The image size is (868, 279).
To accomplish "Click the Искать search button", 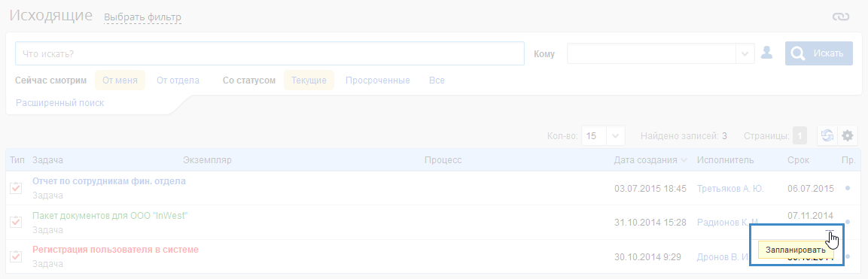I will [x=819, y=53].
